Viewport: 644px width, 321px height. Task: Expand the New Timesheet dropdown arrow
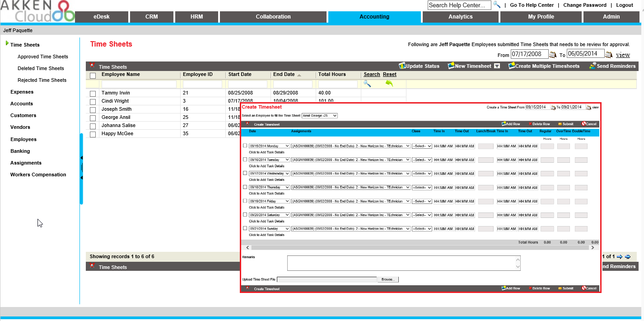pos(497,66)
